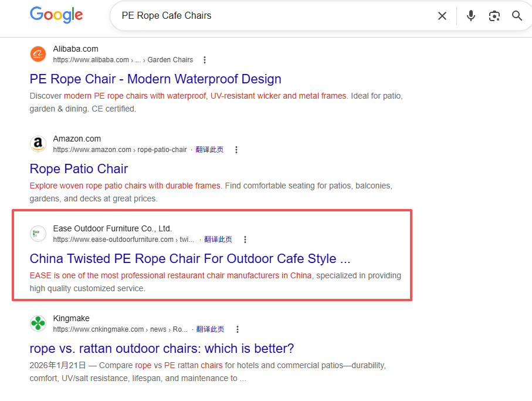
Task: Open Google Lens image search icon
Action: [x=494, y=16]
